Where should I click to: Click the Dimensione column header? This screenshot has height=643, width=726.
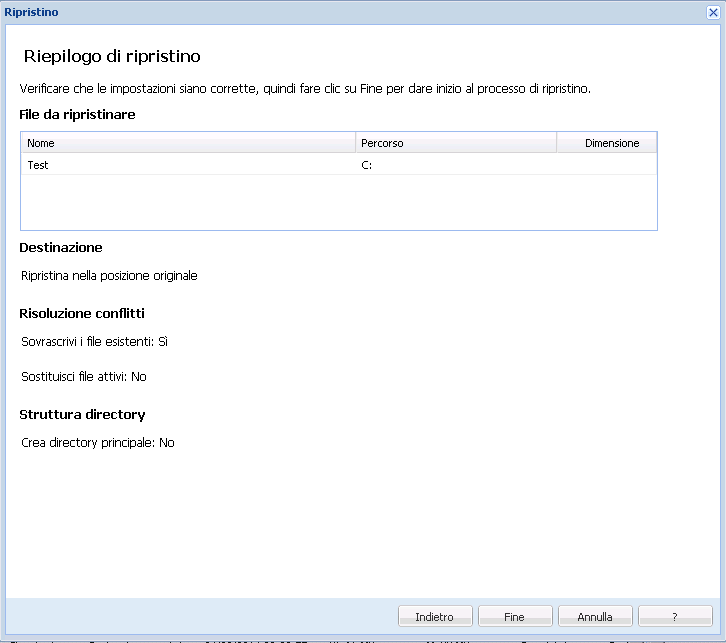(x=606, y=143)
